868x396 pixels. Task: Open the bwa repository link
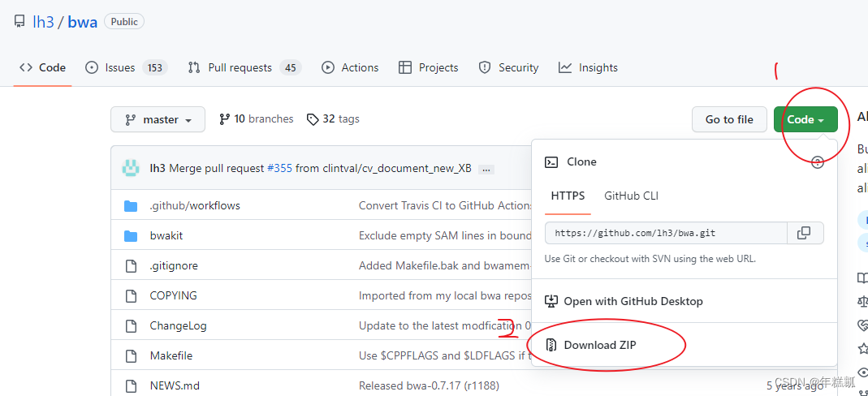point(83,22)
